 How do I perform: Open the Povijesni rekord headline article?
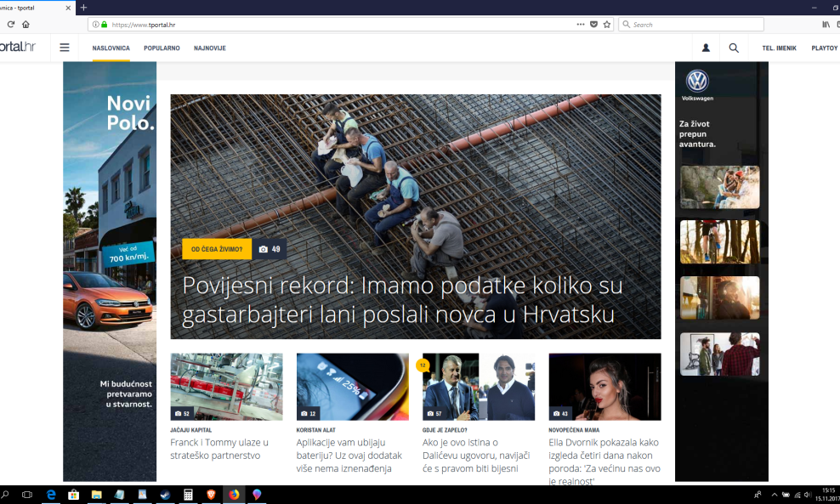pos(402,300)
